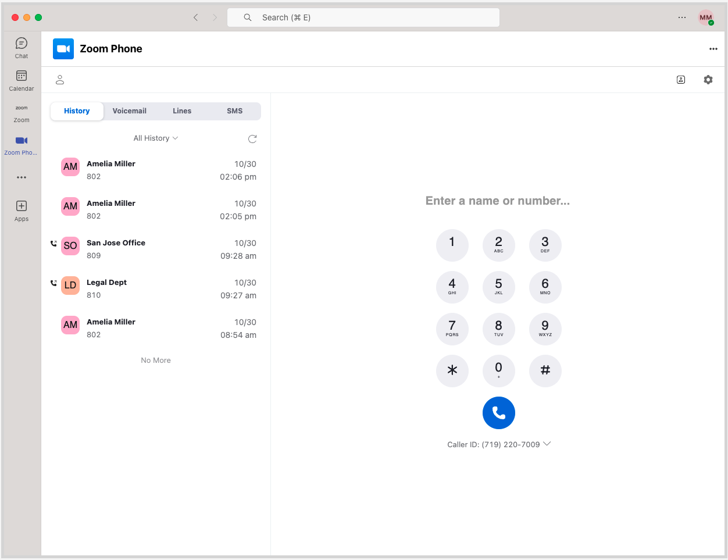This screenshot has width=728, height=560.
Task: Click the Search field at top
Action: pos(363,17)
